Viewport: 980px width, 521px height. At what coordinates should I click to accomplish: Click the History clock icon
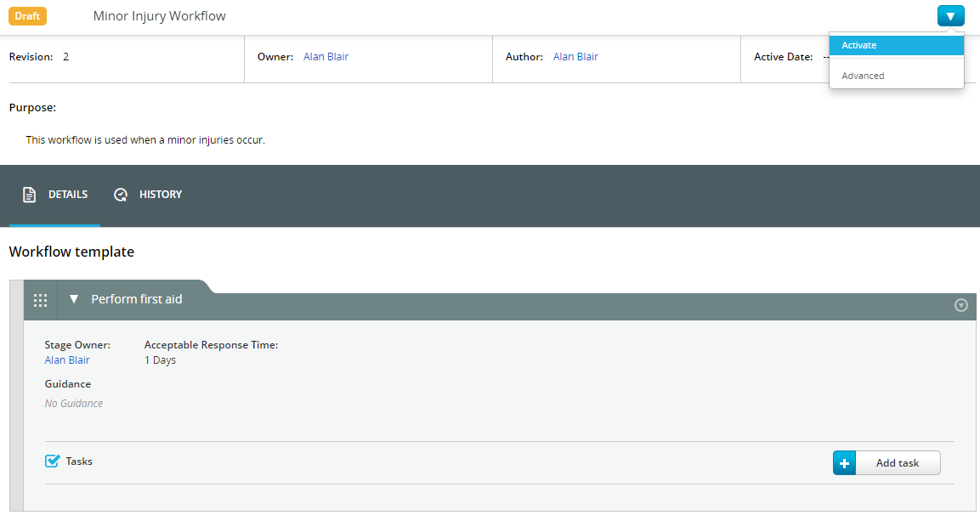(121, 195)
